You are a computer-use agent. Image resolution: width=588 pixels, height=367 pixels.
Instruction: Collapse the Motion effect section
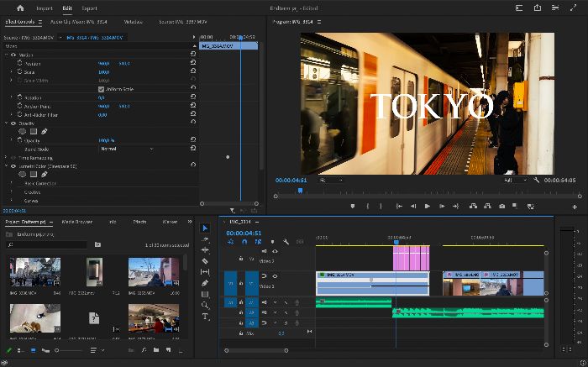[x=6, y=55]
